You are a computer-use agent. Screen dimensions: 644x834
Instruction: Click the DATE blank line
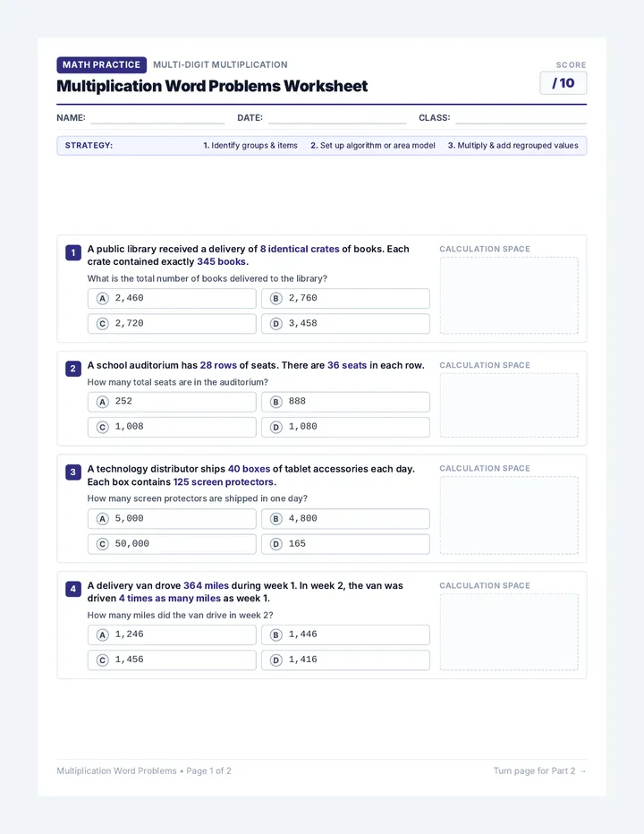click(337, 119)
